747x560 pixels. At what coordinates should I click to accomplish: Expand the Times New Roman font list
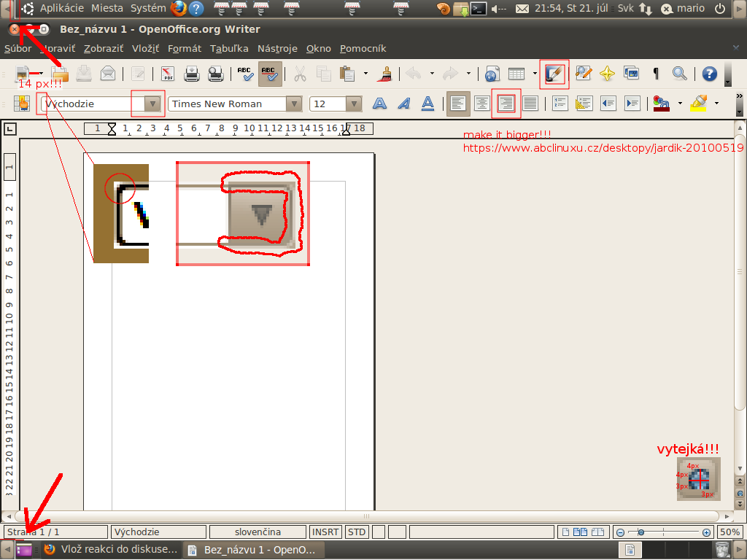(294, 104)
